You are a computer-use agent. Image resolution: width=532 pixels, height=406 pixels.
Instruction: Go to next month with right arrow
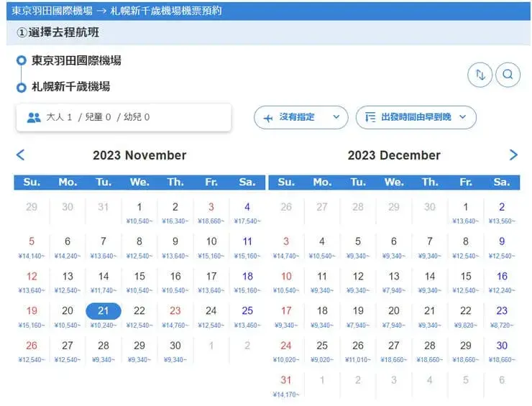(513, 155)
